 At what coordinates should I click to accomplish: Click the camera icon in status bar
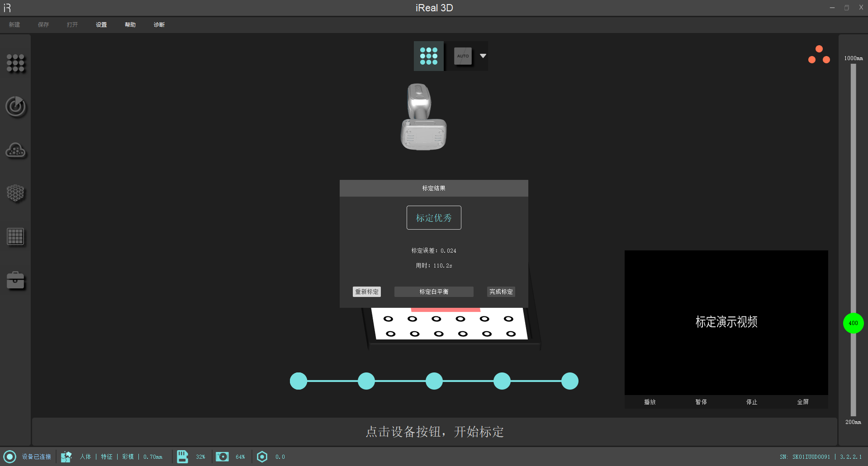[222, 457]
